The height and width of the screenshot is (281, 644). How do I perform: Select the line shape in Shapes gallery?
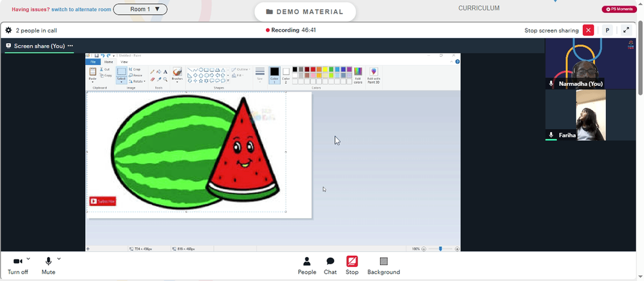pyautogui.click(x=190, y=70)
